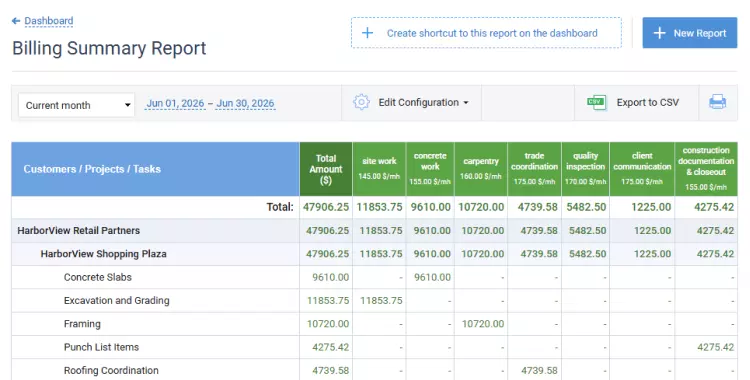Click the New Report button
Screen dimensions: 750x380
point(690,33)
